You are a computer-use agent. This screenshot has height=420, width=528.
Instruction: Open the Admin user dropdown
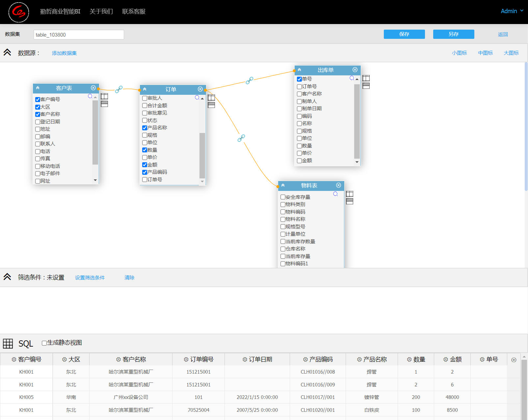512,11
